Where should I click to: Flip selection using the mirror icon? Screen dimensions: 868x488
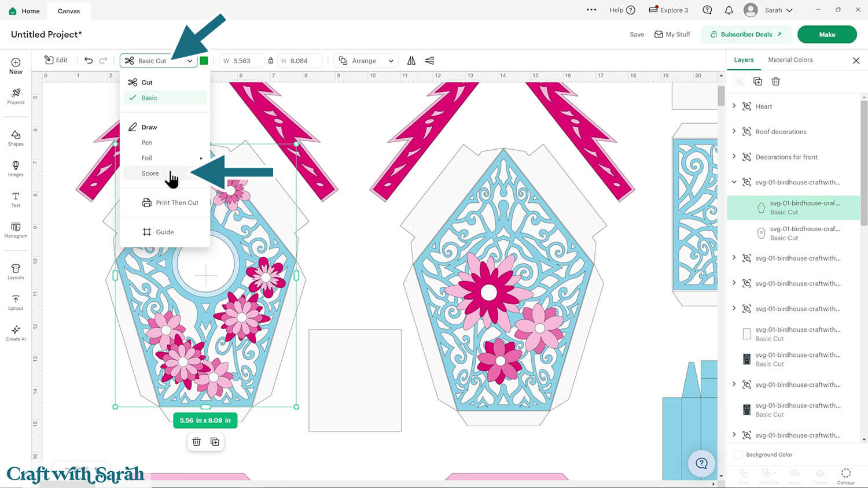pos(411,61)
